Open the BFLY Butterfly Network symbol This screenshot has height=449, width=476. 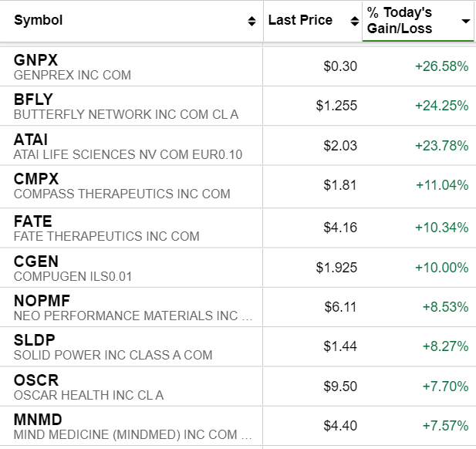click(x=33, y=100)
